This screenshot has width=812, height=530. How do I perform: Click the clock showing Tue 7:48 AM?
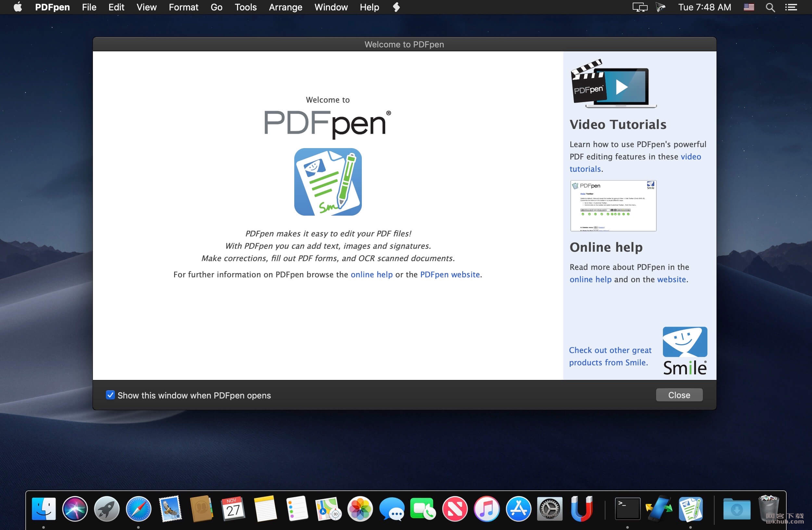click(x=704, y=7)
